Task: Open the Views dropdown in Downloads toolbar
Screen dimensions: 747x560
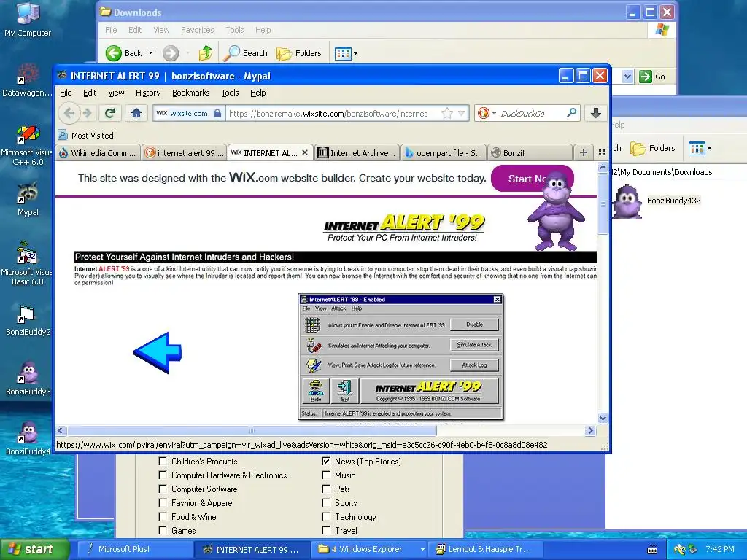Action: [355, 53]
